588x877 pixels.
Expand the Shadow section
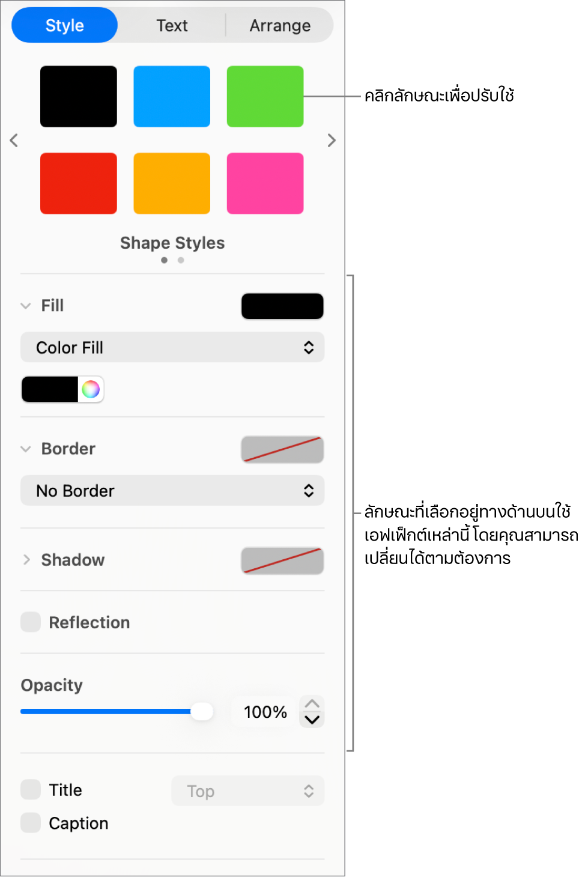tap(26, 560)
